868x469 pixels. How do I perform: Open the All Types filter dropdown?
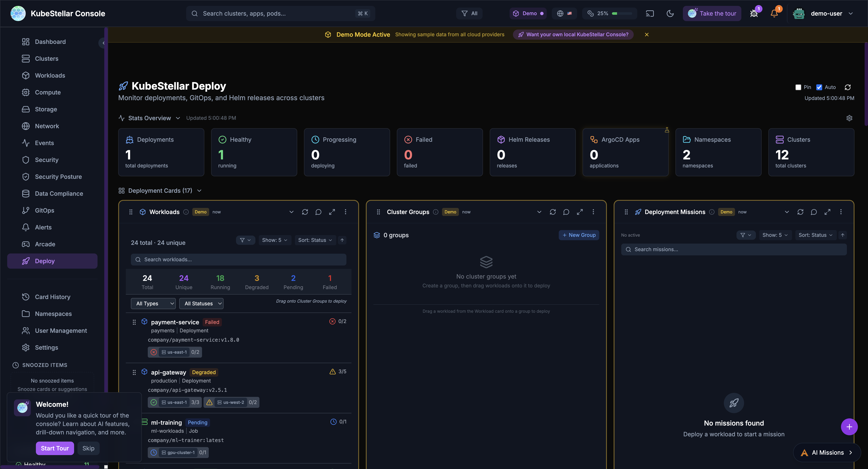point(153,303)
